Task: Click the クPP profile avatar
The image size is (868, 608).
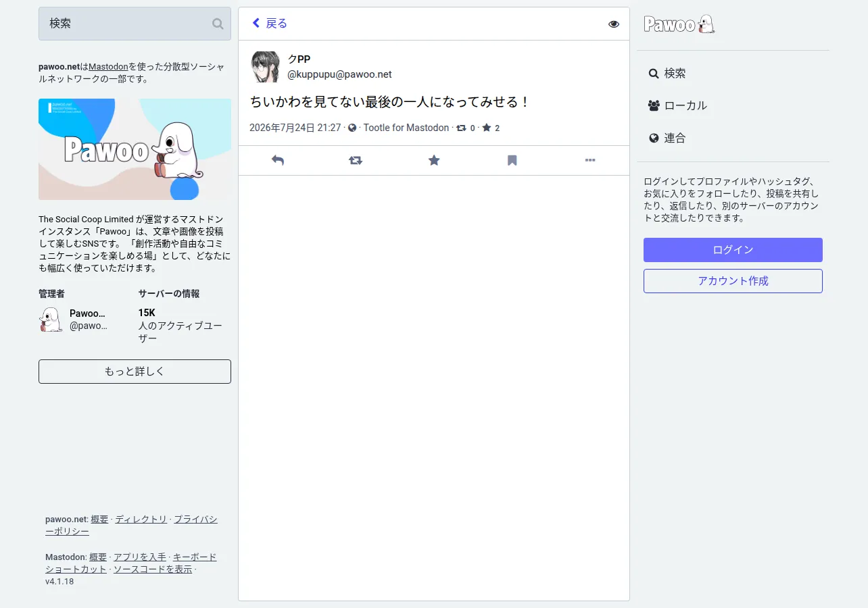Action: tap(266, 66)
